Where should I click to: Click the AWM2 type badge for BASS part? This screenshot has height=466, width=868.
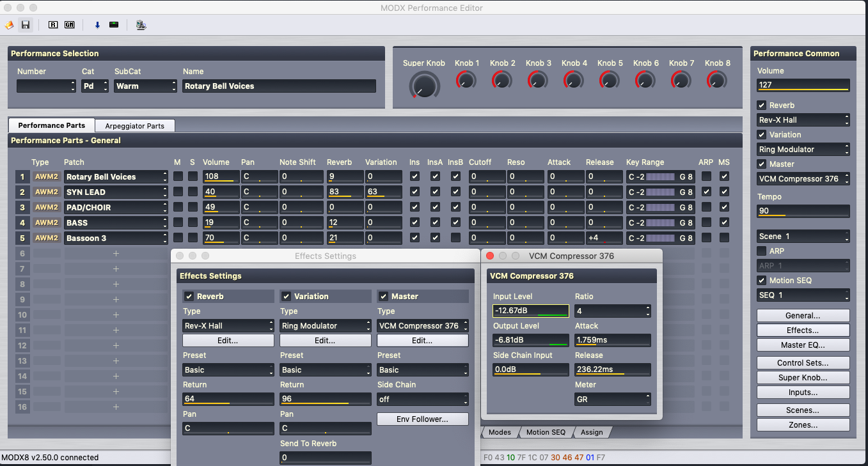click(47, 222)
